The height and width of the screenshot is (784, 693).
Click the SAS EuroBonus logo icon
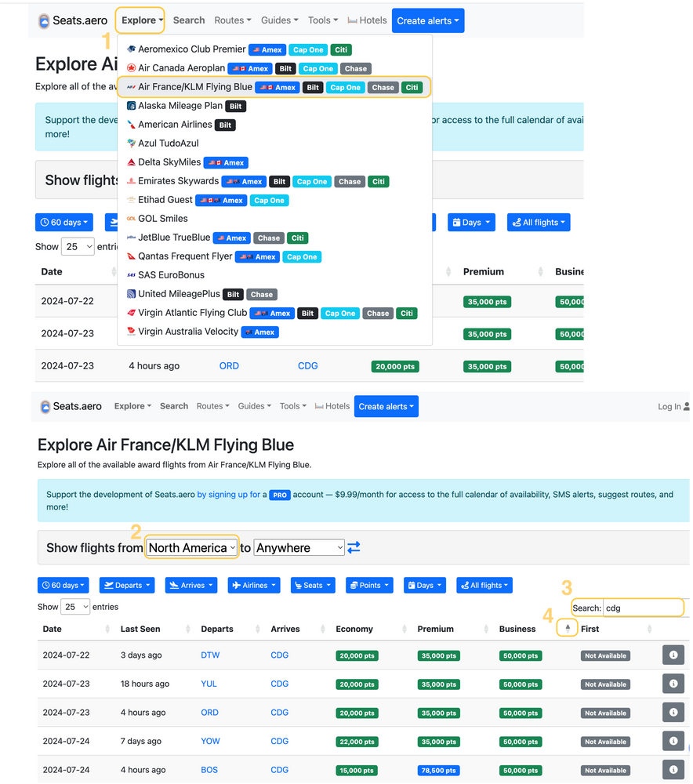click(131, 275)
